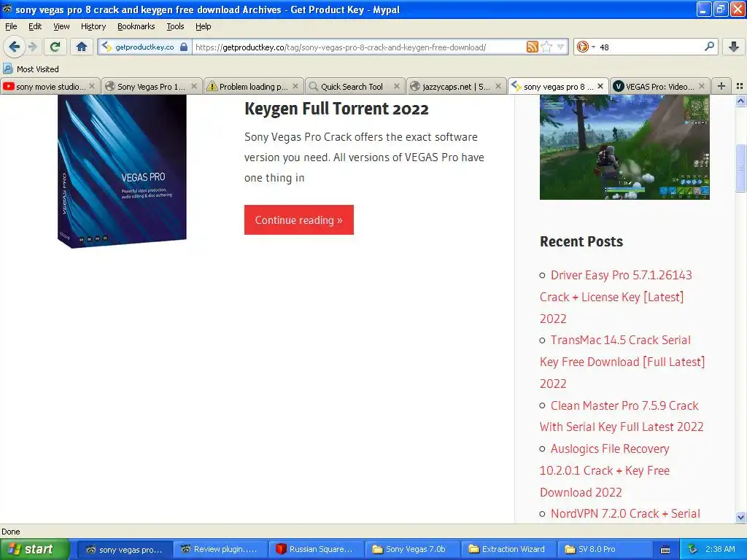
Task: Click the keyboard icon in taskbar
Action: point(665,550)
